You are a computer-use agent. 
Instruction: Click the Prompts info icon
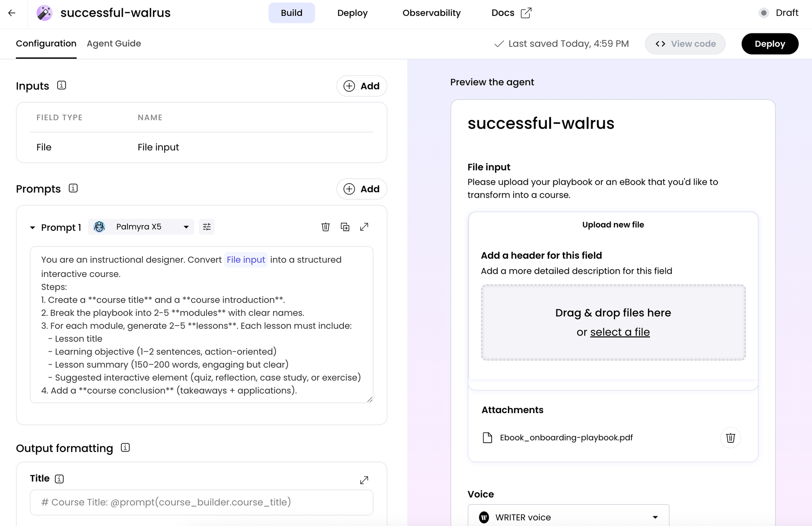(x=73, y=188)
